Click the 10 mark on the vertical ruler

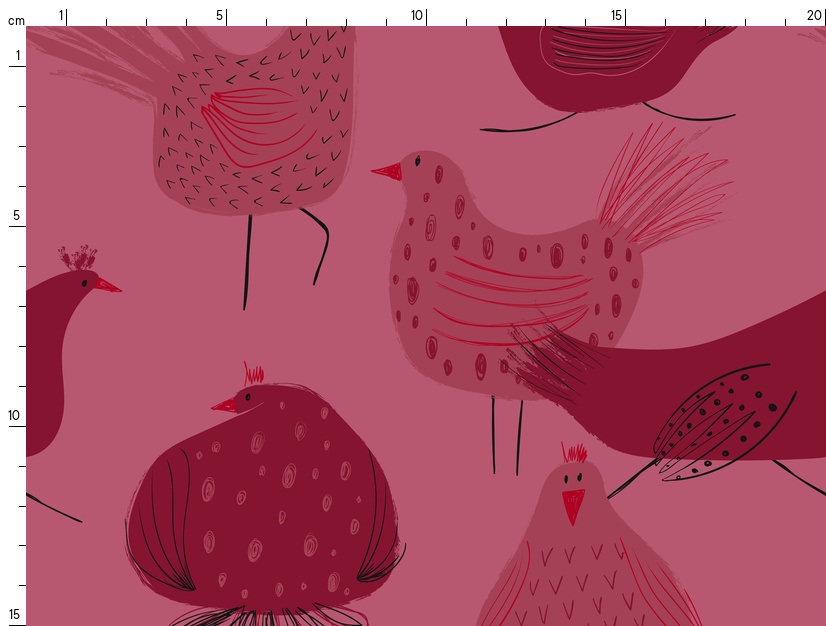point(15,415)
